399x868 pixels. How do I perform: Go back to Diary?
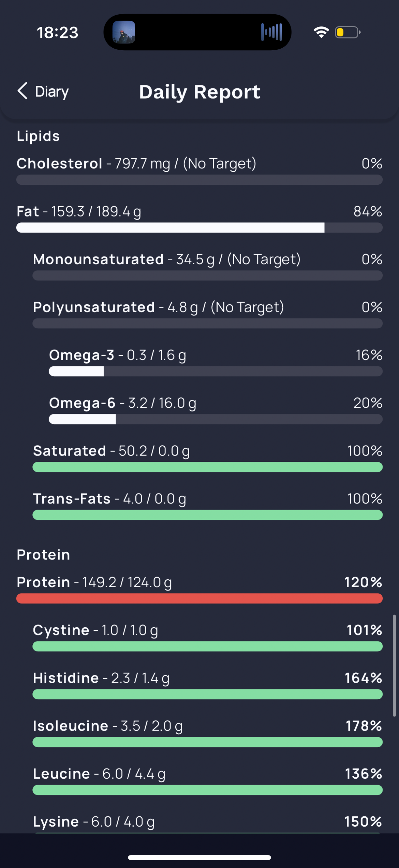(52, 92)
